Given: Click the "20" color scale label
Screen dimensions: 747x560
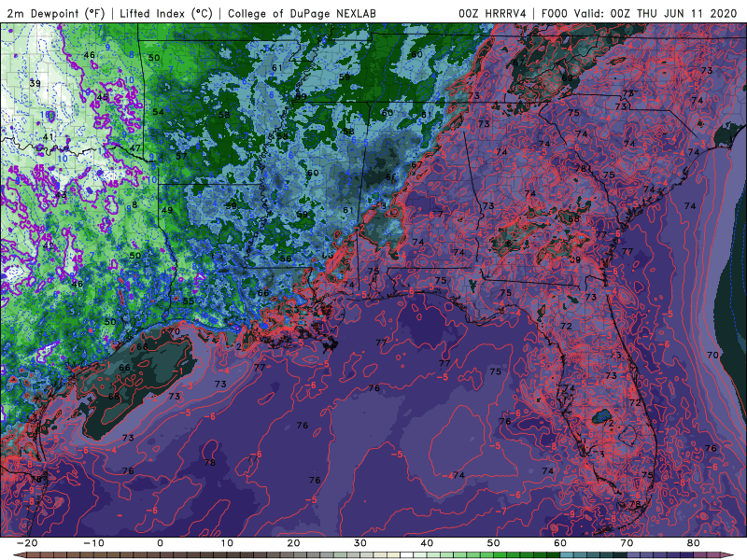Looking at the screenshot, I should pyautogui.click(x=293, y=543).
